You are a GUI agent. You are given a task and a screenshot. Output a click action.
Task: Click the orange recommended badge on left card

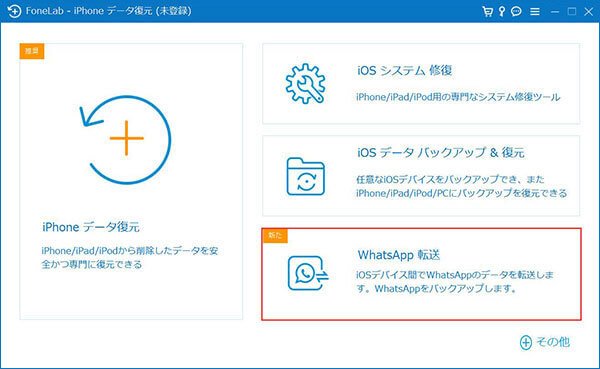[x=32, y=51]
